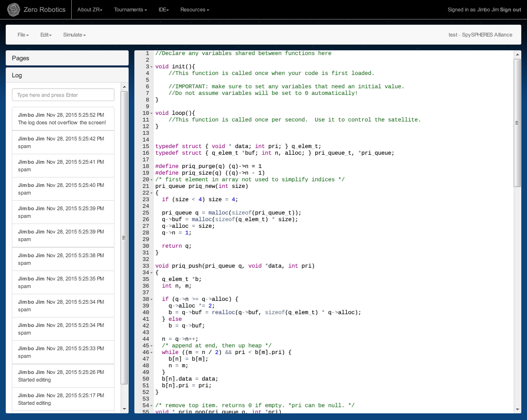The image size is (527, 420).
Task: Open the File menu
Action: pyautogui.click(x=23, y=35)
